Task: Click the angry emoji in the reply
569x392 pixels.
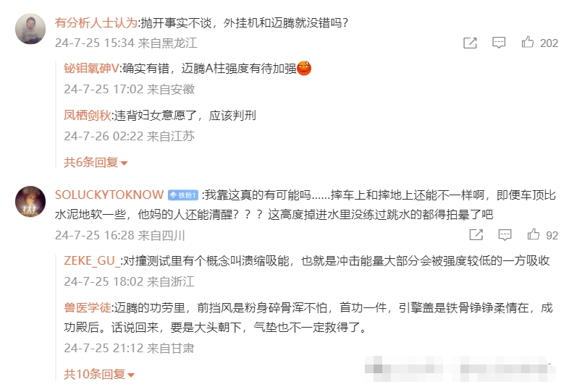Action: [304, 68]
